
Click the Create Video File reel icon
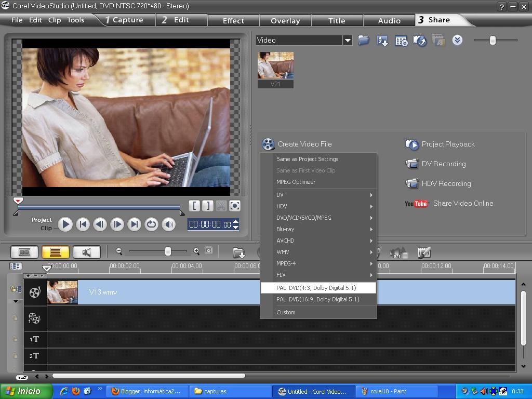point(268,144)
